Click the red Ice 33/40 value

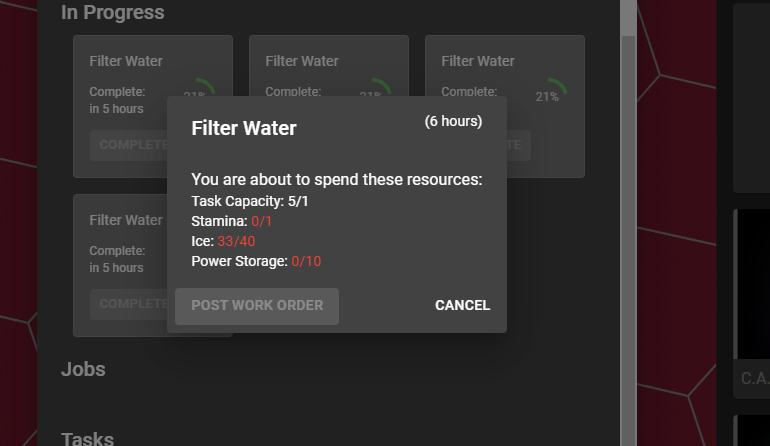pyautogui.click(x=236, y=241)
